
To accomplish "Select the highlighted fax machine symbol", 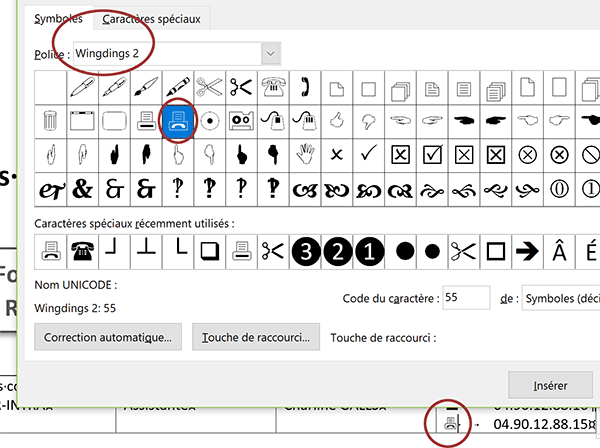I will pyautogui.click(x=178, y=121).
